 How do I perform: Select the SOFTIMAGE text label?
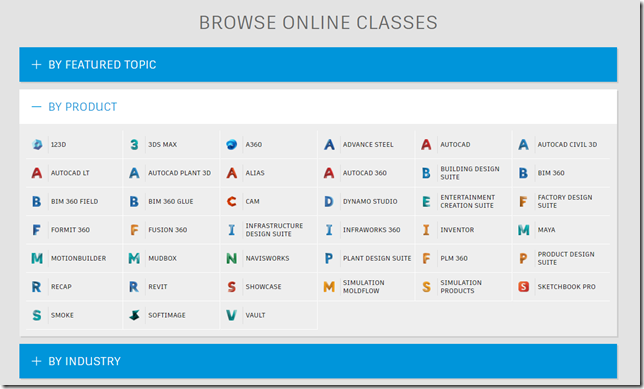pos(167,315)
